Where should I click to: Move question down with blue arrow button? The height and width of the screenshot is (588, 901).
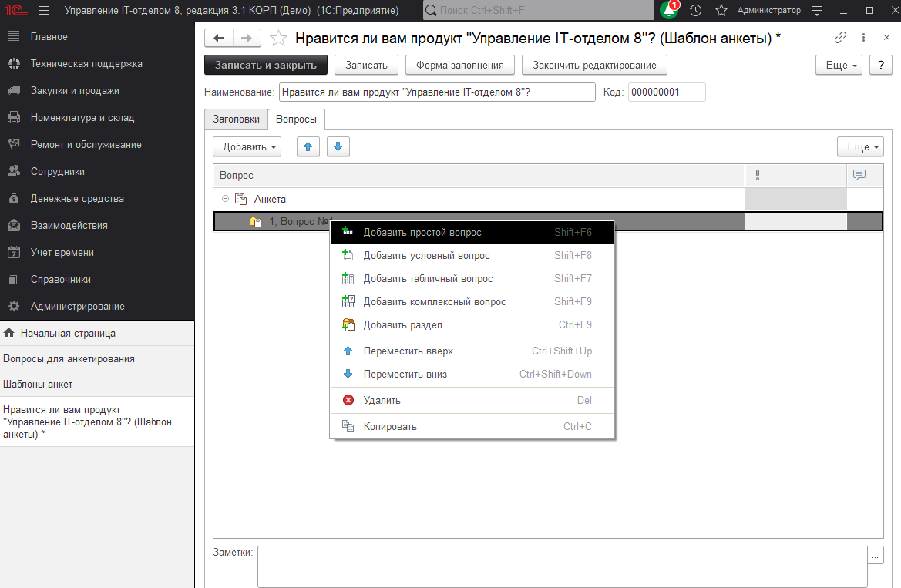[x=338, y=146]
